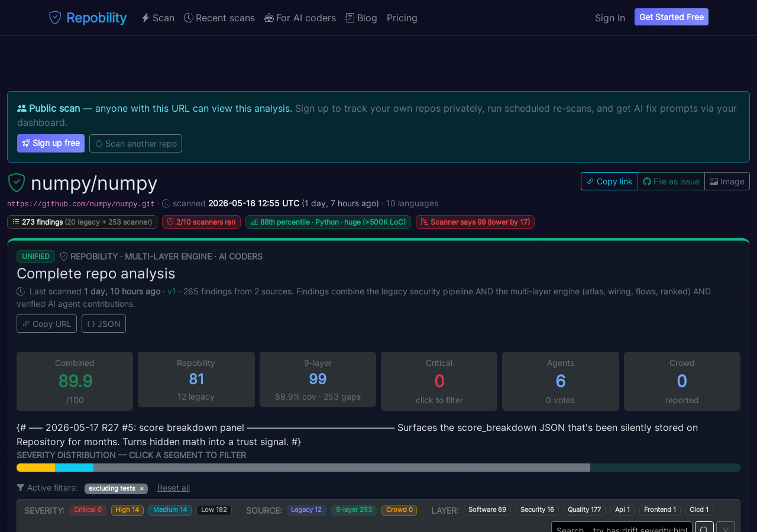Toggle 9-layer 253 source filter
757x532 pixels.
click(354, 510)
